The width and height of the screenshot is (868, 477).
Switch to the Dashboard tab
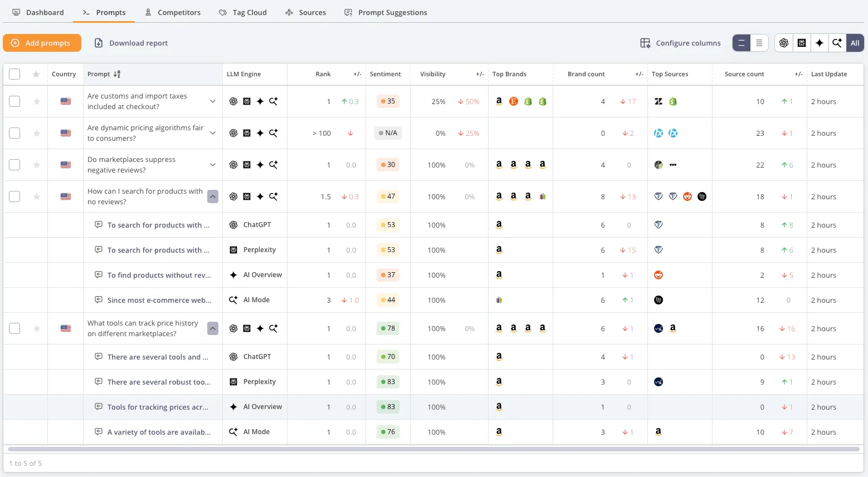coord(38,12)
